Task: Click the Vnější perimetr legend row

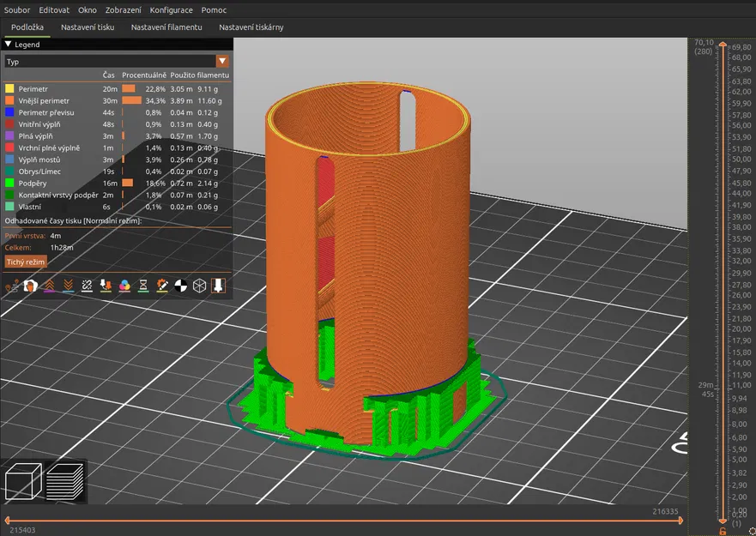Action: [43, 100]
